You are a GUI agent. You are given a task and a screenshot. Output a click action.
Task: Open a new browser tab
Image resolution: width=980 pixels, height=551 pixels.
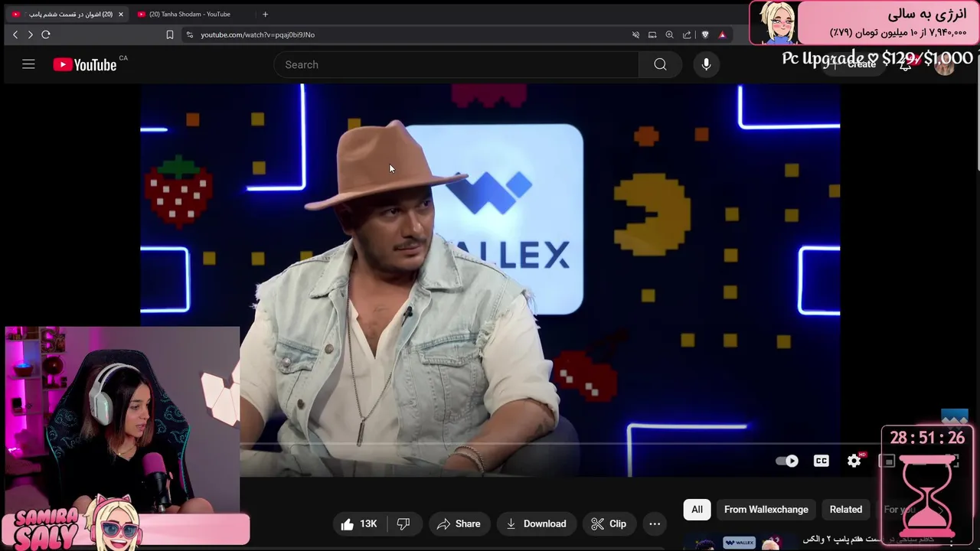click(265, 14)
